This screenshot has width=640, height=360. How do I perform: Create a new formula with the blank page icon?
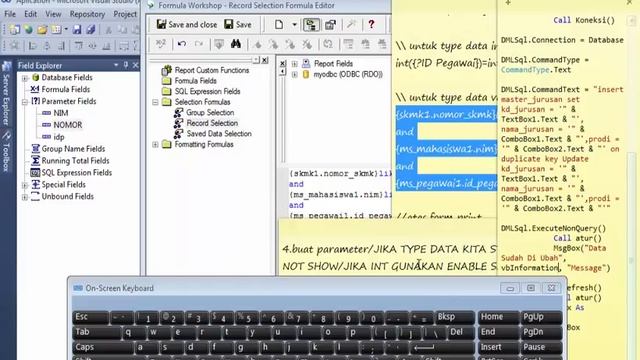click(279, 24)
